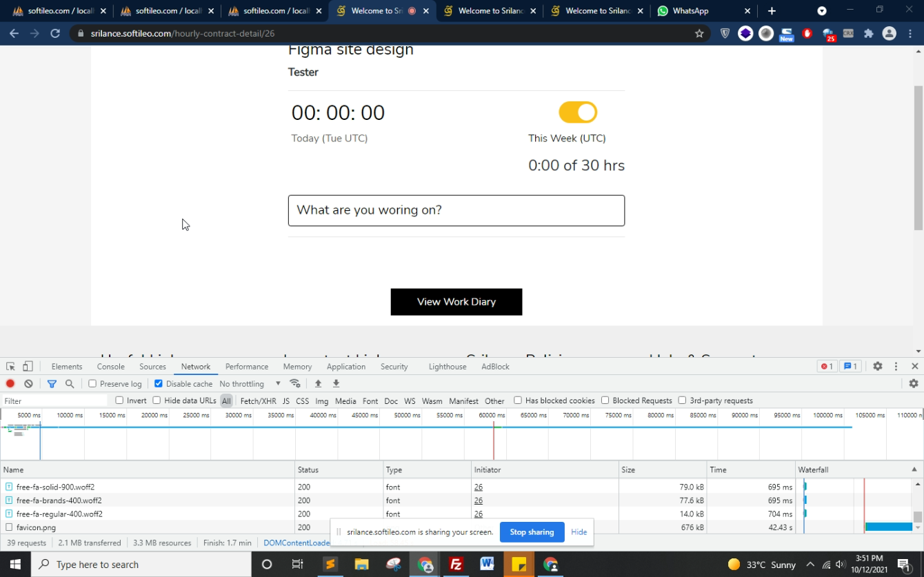Open the Performance tab in DevTools
This screenshot has width=924, height=577.
(246, 367)
